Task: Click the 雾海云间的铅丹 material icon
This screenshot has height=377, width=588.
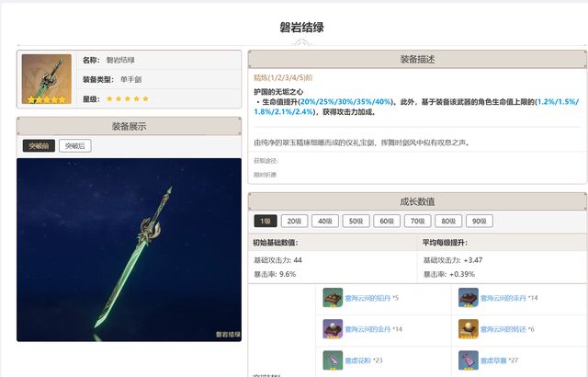Action: [x=333, y=298]
